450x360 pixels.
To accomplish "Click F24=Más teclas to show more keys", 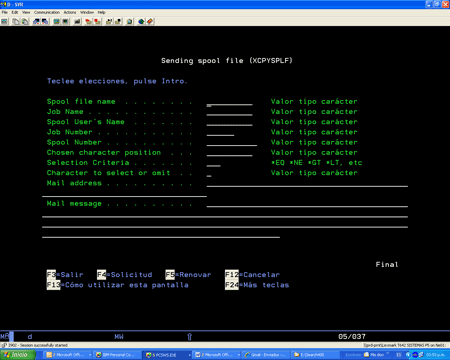I will (257, 285).
